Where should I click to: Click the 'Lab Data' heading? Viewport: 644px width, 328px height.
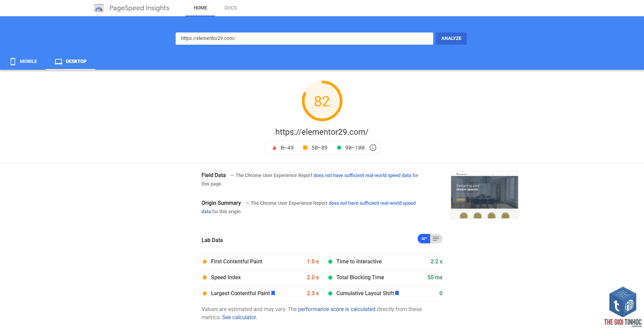(212, 240)
